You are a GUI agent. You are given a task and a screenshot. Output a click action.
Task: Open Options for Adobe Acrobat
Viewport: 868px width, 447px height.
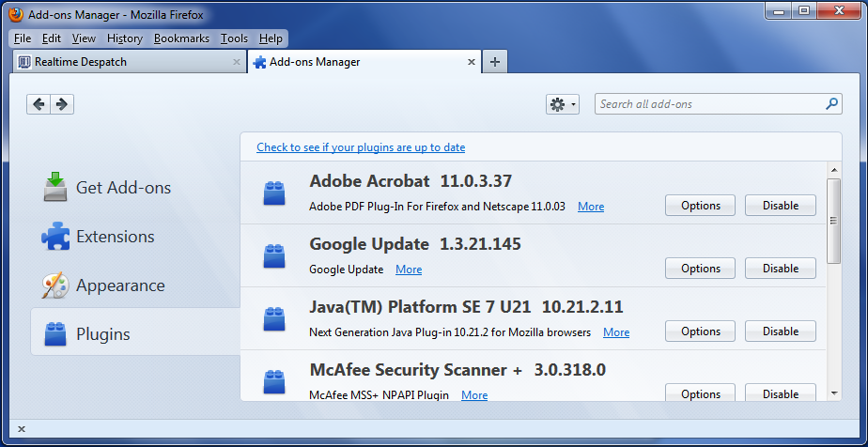(700, 206)
